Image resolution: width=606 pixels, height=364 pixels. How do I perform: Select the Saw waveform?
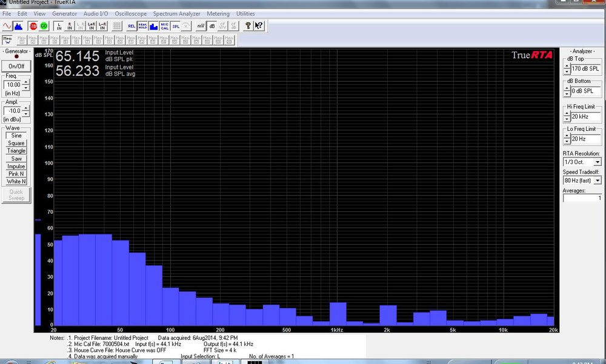(16, 159)
